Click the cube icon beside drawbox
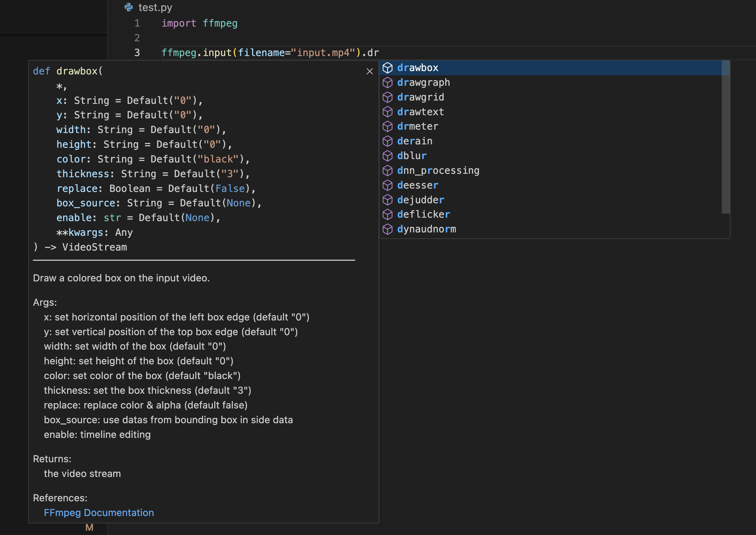This screenshot has height=535, width=756. [388, 68]
